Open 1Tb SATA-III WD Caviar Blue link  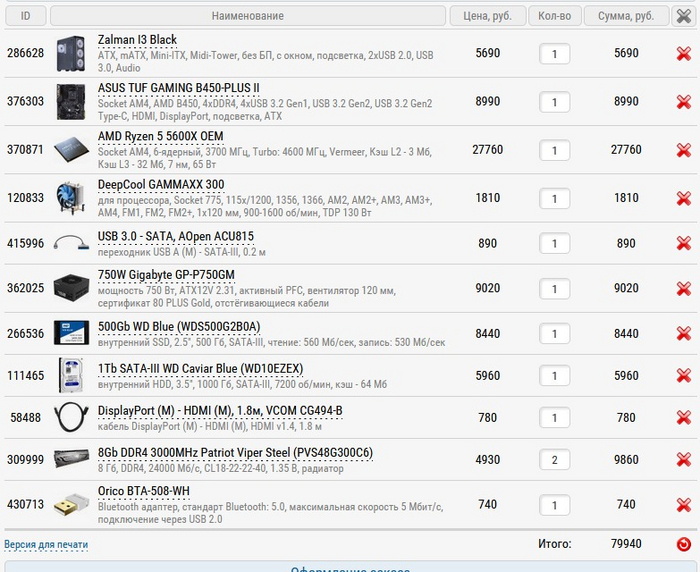tap(200, 369)
